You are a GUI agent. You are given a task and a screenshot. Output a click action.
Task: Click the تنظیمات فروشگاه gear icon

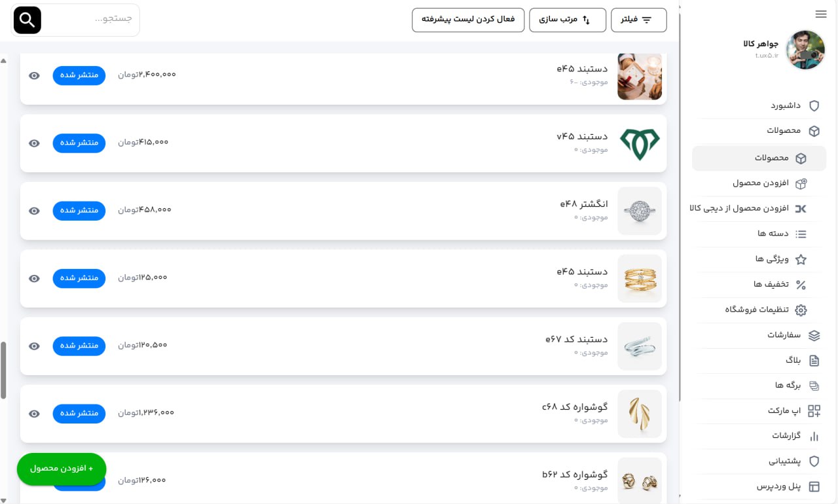[x=801, y=310]
